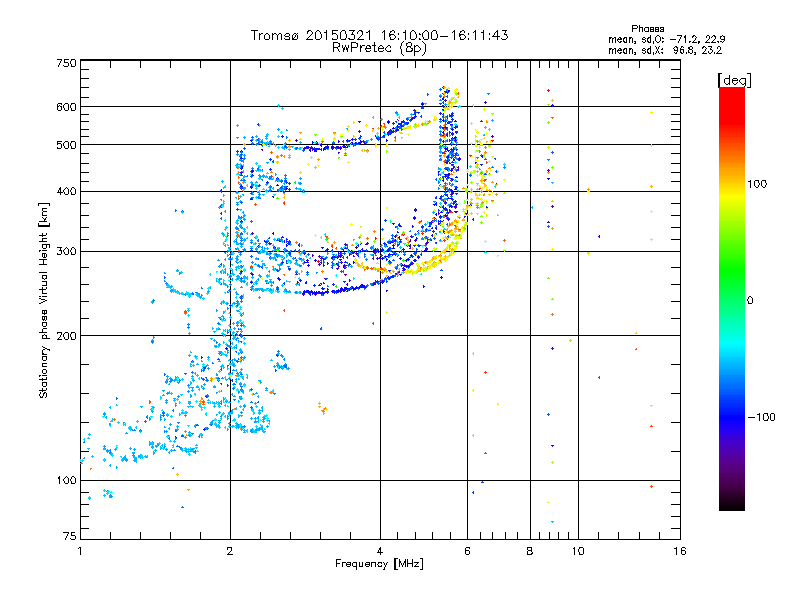Click the '[deg]' colorbar unit label

734,81
